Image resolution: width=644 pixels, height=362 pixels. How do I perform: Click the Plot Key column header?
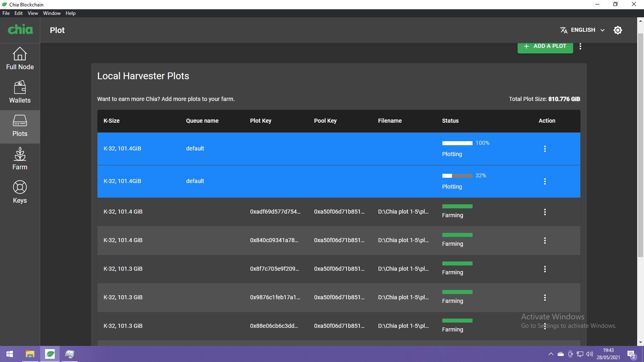[260, 121]
